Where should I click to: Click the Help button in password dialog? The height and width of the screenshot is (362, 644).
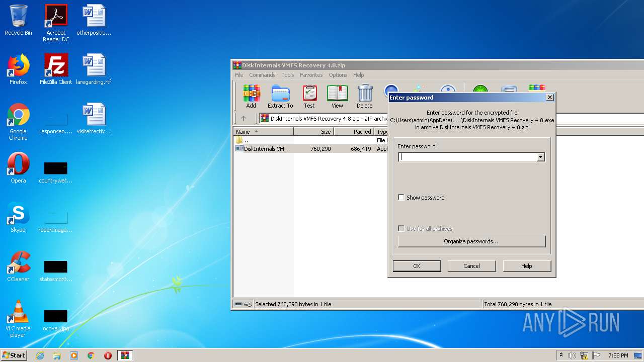527,266
